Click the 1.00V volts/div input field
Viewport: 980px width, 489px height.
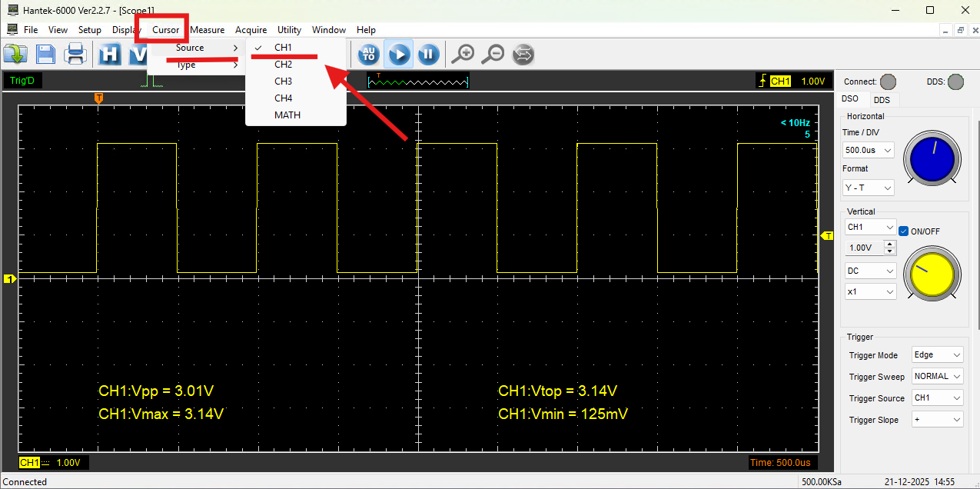point(865,248)
